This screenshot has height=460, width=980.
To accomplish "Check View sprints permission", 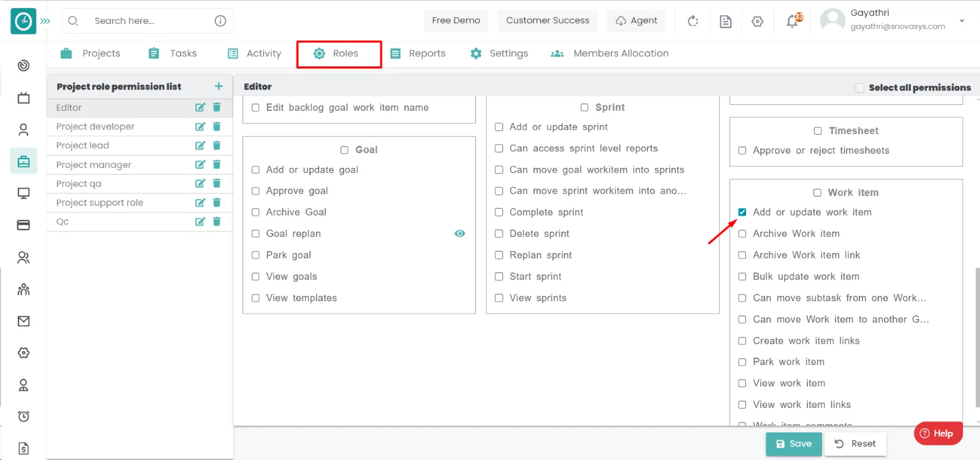I will click(499, 298).
